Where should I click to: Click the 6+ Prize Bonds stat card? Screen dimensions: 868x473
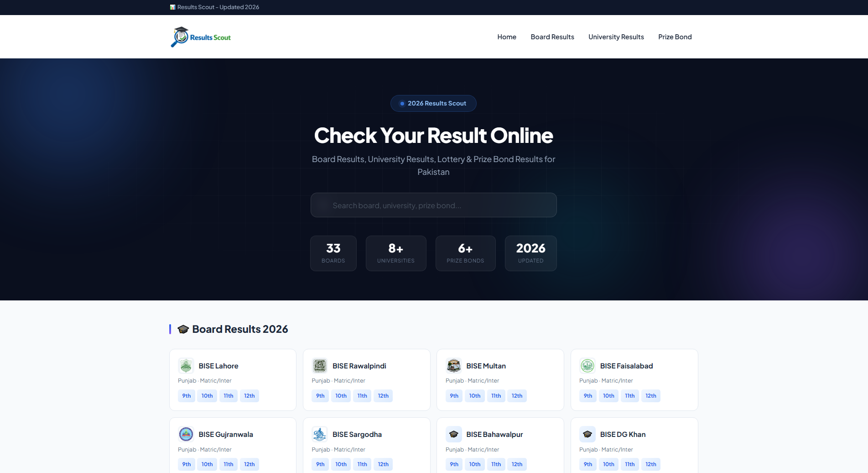[x=466, y=253]
